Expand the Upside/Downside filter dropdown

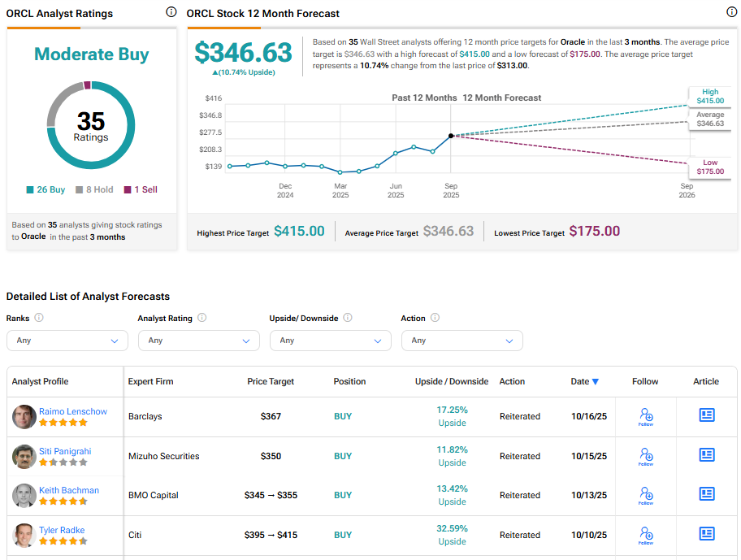(331, 341)
